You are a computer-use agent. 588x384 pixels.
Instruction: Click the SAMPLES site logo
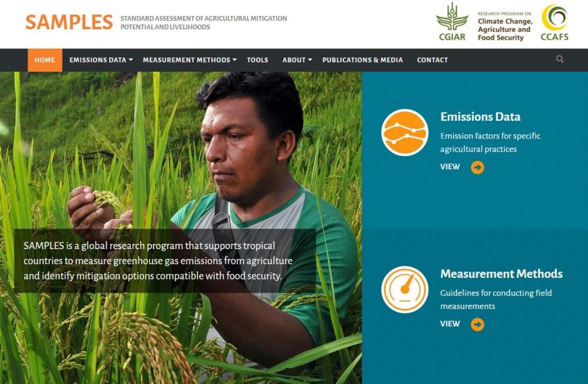coord(69,22)
